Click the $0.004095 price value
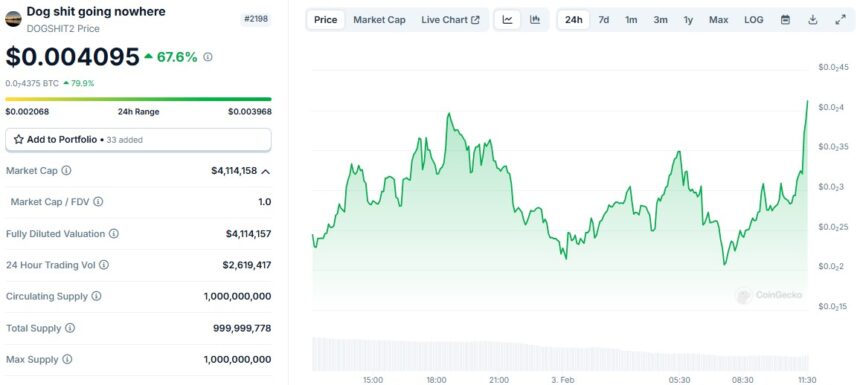 click(x=72, y=56)
